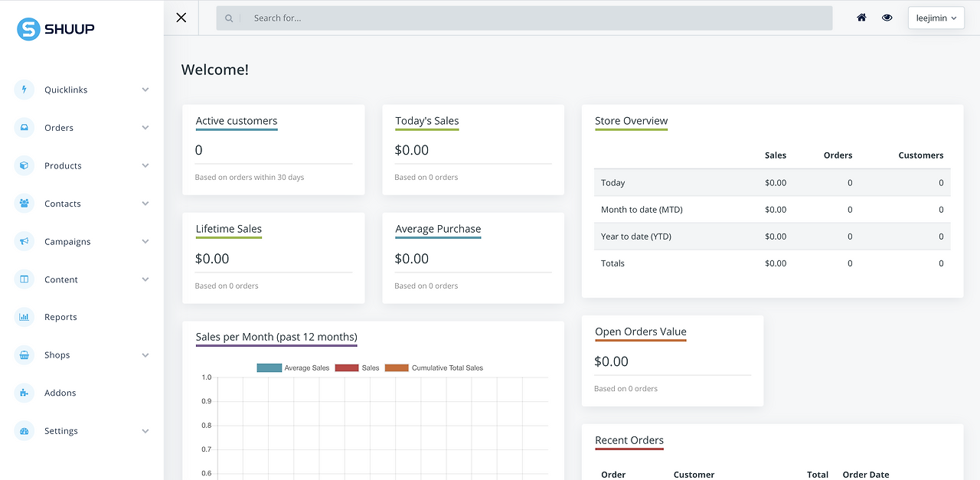Select the Products box icon
980x480 pixels.
click(24, 165)
